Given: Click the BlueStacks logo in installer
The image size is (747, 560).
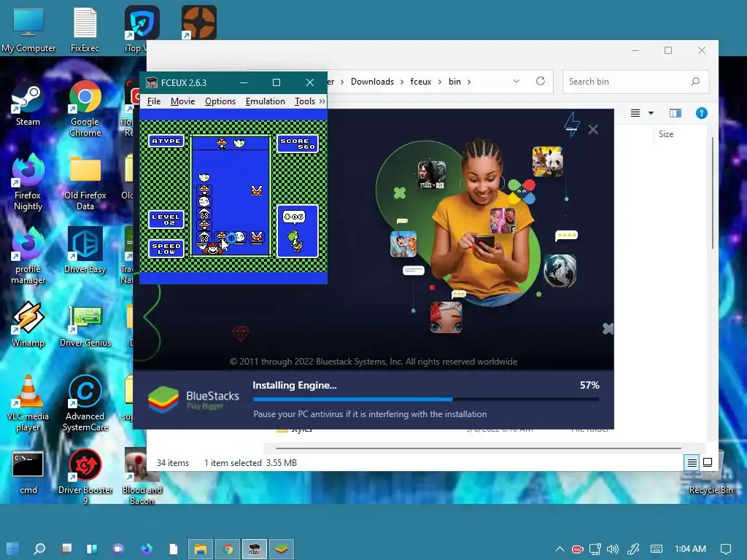Looking at the screenshot, I should (163, 399).
